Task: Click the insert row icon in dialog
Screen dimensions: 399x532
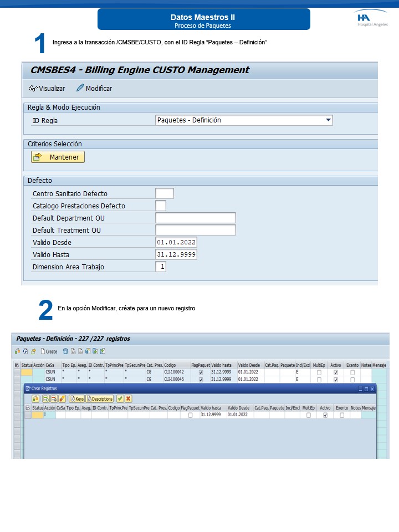Action: click(45, 398)
